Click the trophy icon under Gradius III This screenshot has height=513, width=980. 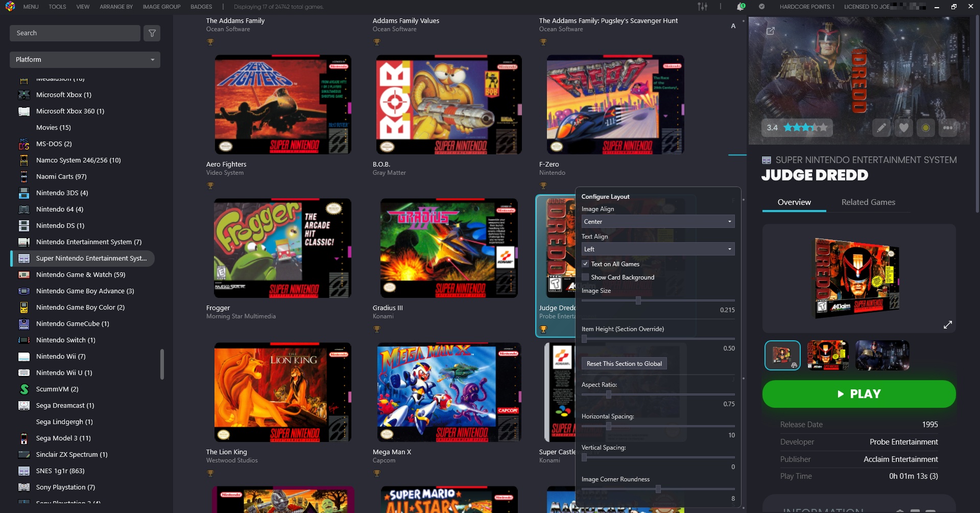[377, 330]
